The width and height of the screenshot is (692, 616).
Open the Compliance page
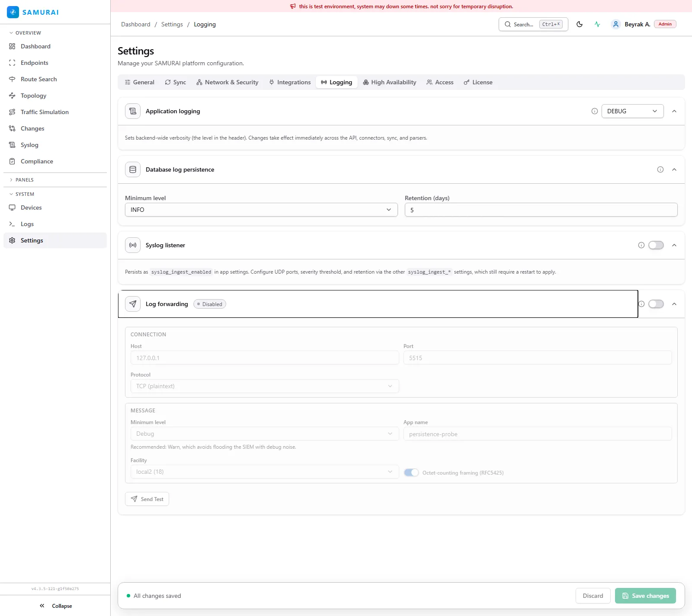[55, 161]
